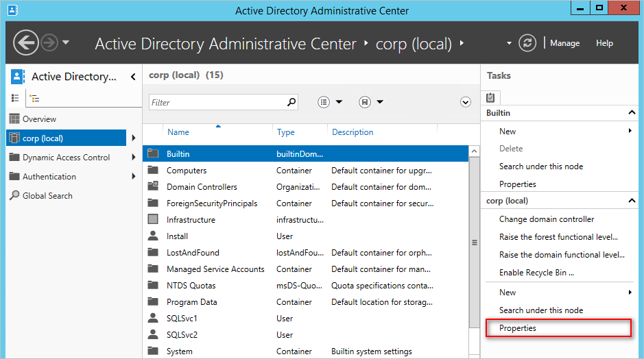Collapse the corp (local) tasks section
The height and width of the screenshot is (359, 644).
click(632, 201)
